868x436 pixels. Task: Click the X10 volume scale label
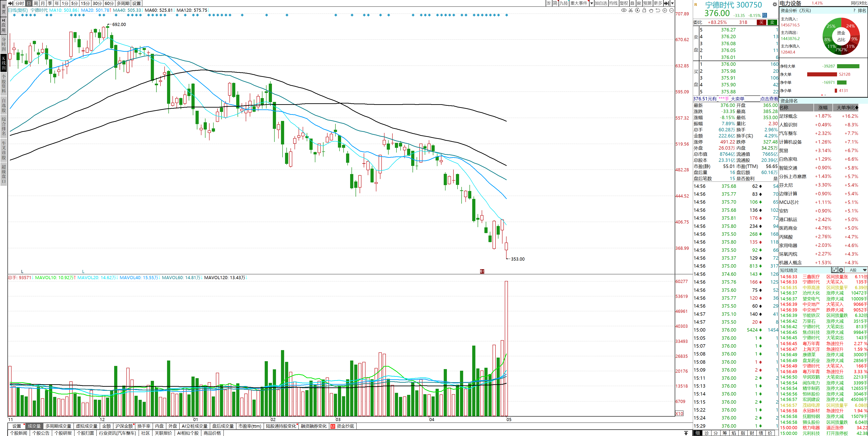pyautogui.click(x=679, y=413)
